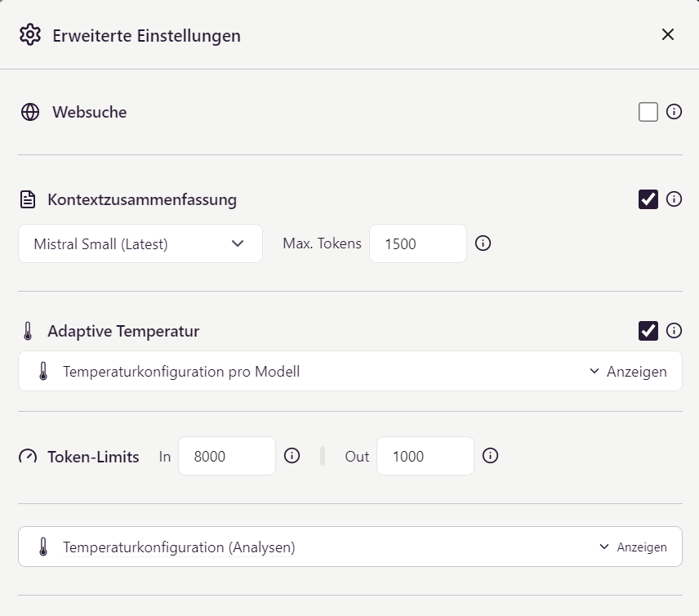Expand Temperaturkonfiguration pro Modell via Anzeigen
699x616 pixels.
[x=628, y=371]
